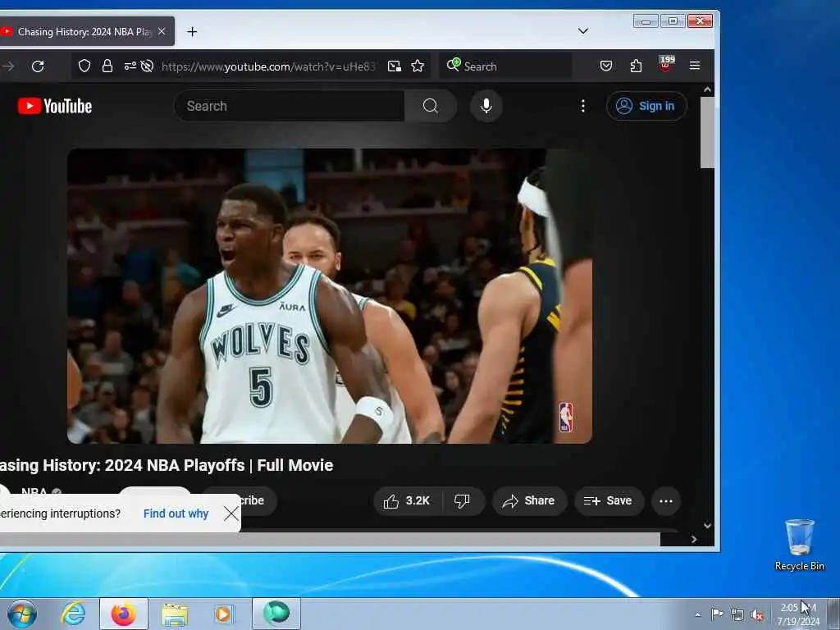The image size is (840, 630).
Task: Click the search engine magnifier icon
Action: (x=453, y=65)
